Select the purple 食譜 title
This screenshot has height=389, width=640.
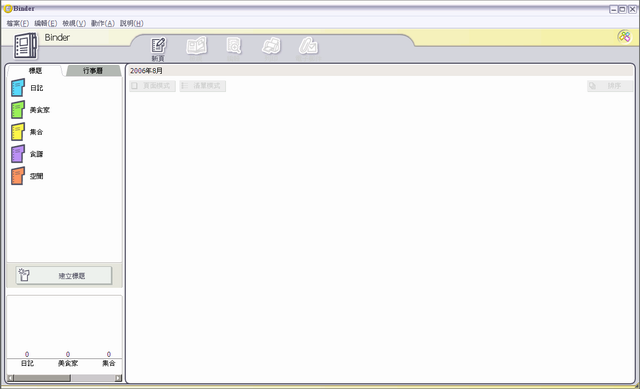tap(27, 154)
